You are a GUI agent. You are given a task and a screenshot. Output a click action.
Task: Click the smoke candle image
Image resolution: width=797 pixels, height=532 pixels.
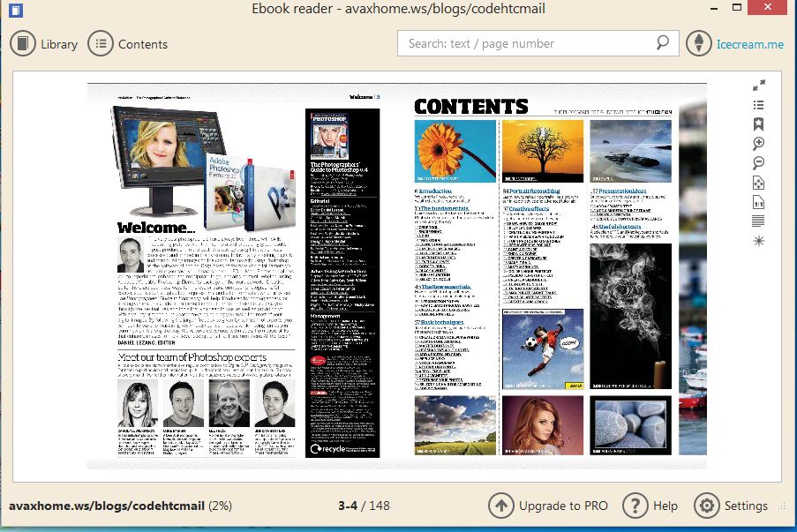(630, 316)
